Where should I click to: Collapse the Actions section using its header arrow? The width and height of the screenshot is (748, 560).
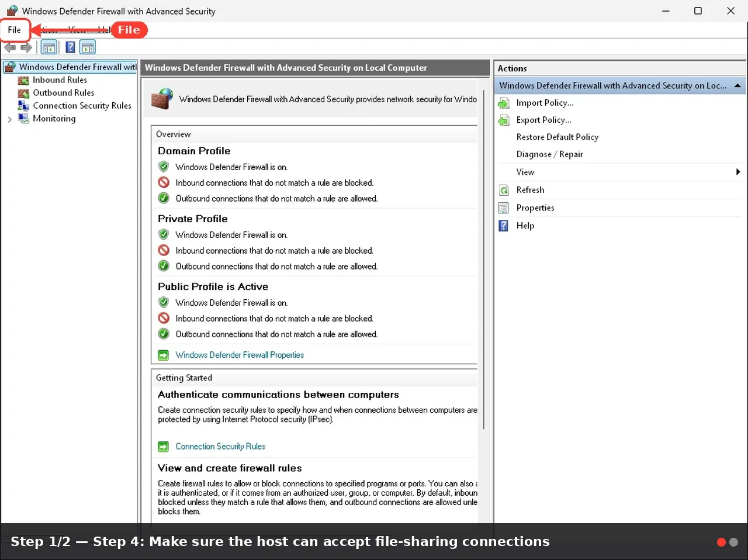(737, 85)
